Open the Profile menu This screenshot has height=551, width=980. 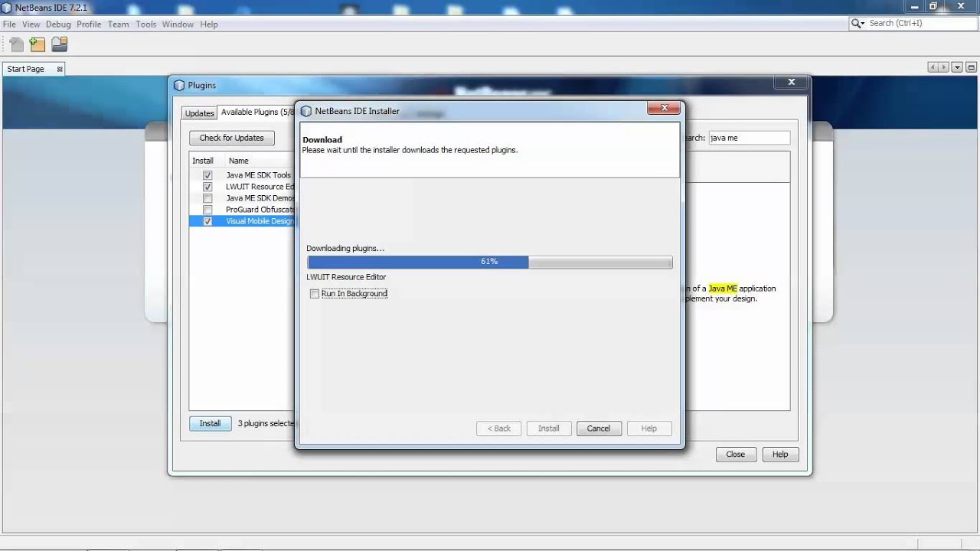tap(89, 24)
